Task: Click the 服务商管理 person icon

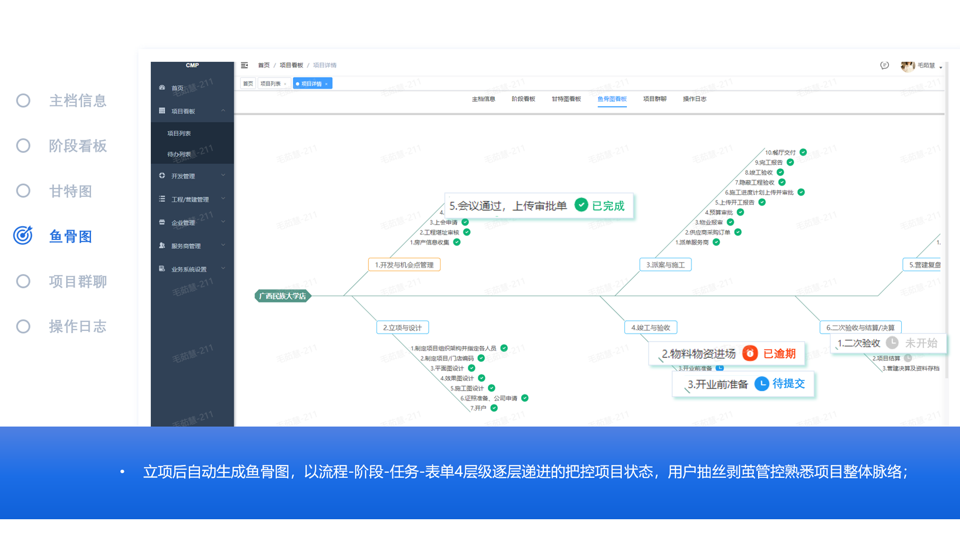Action: pyautogui.click(x=162, y=246)
